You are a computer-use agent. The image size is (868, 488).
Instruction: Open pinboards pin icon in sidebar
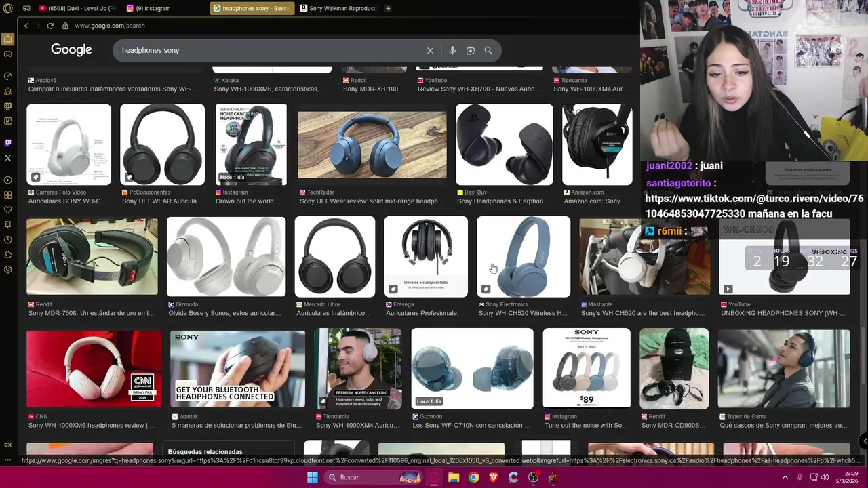click(x=8, y=225)
